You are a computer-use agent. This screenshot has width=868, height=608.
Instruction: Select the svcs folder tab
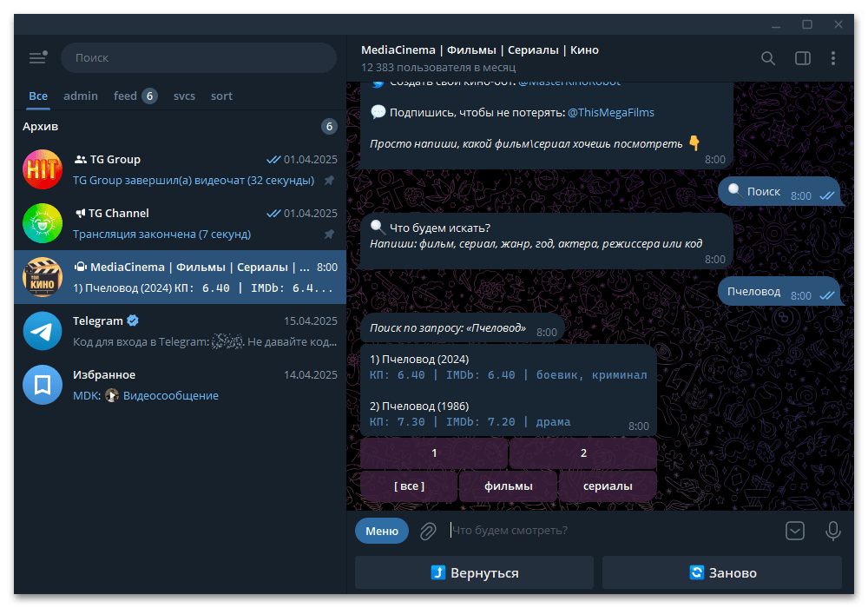point(184,96)
